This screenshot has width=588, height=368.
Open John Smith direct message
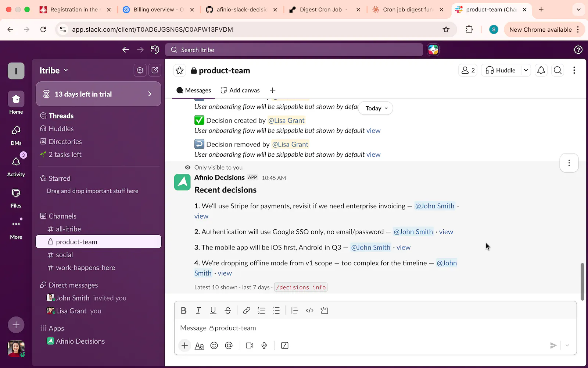(x=98, y=298)
